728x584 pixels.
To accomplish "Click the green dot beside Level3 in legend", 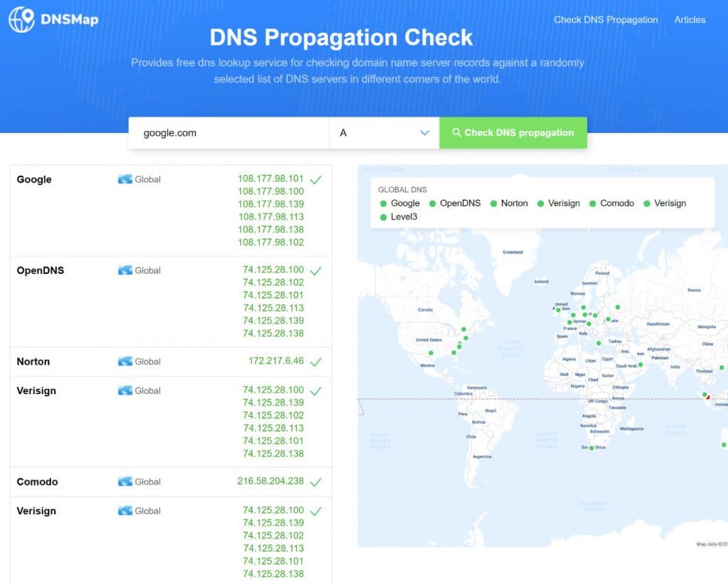I will pyautogui.click(x=383, y=217).
